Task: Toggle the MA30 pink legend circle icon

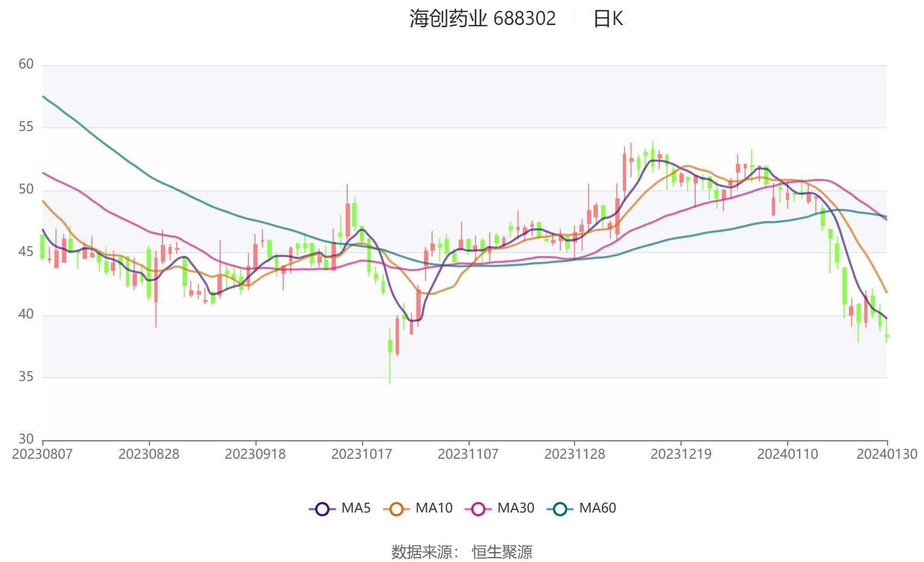Action: (478, 509)
